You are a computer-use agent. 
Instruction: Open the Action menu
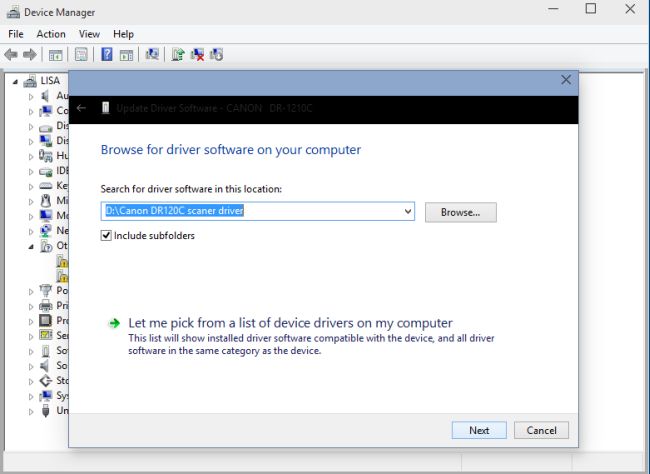(51, 34)
